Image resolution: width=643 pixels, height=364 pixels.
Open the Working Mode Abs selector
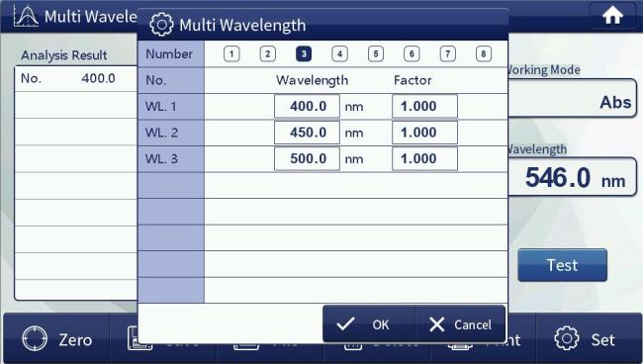(x=573, y=99)
